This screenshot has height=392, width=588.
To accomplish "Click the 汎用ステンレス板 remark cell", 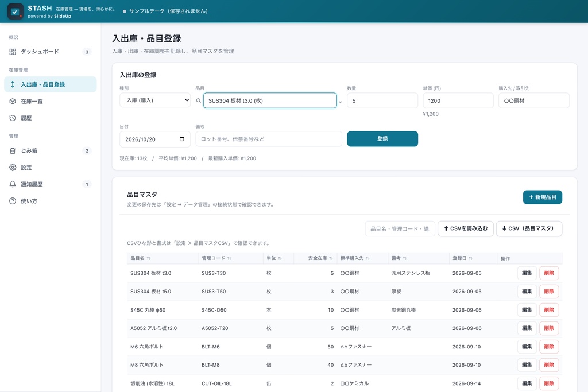I will (x=411, y=273).
